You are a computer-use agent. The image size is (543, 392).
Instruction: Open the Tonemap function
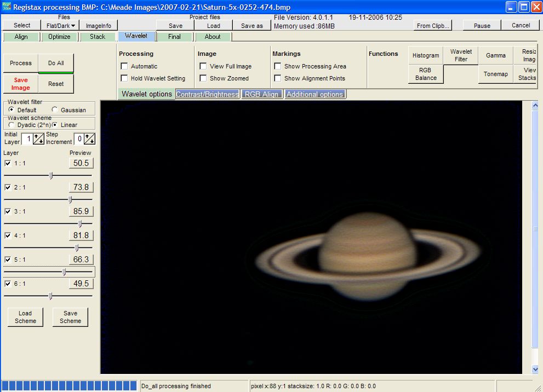495,74
